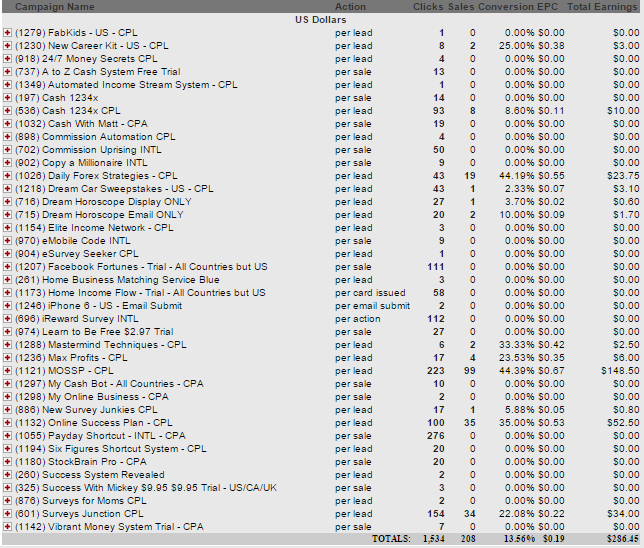The height and width of the screenshot is (548, 644).
Task: Click plus icon beside Commission Uprising INTL
Action: coord(7,150)
